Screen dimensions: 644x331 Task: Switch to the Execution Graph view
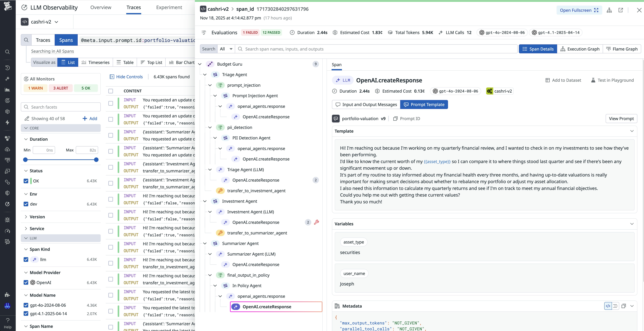point(580,49)
